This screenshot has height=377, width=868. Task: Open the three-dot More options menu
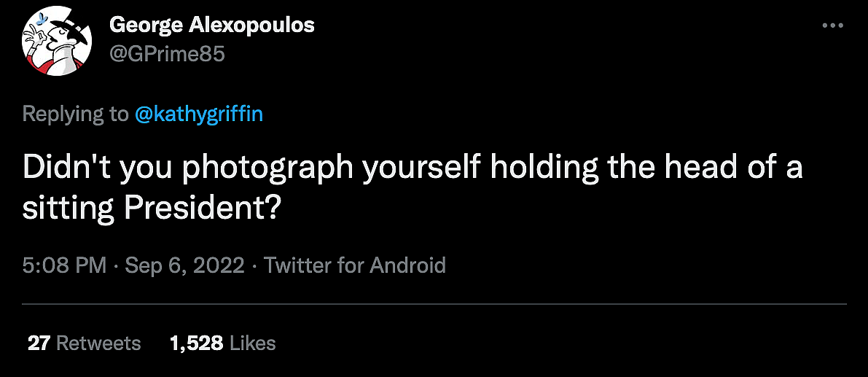tap(832, 26)
